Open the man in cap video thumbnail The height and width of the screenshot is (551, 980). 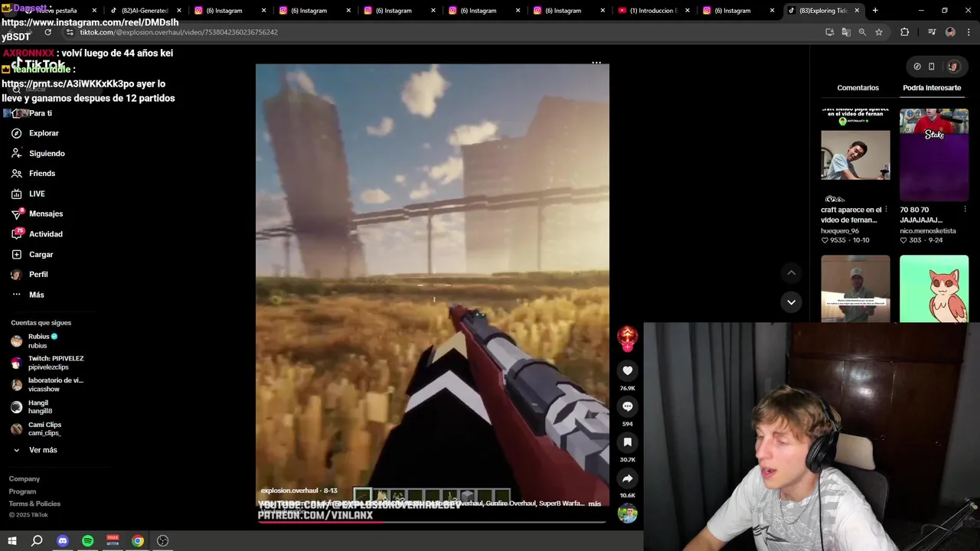tap(855, 289)
